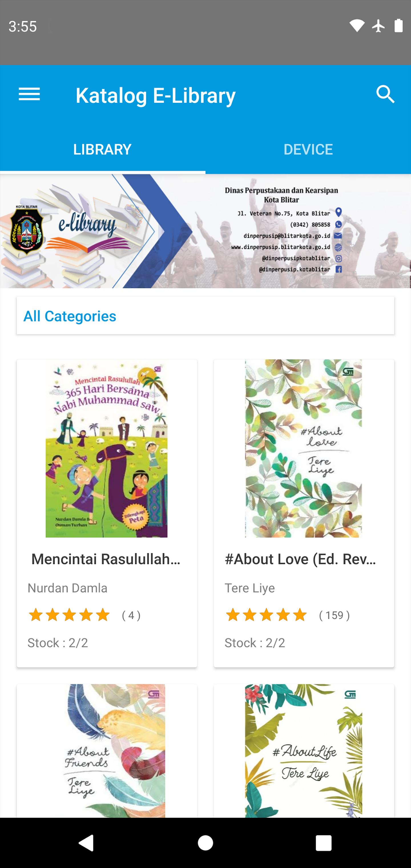Tap the Facebook icon in banner
The height and width of the screenshot is (868, 411).
pyautogui.click(x=339, y=269)
